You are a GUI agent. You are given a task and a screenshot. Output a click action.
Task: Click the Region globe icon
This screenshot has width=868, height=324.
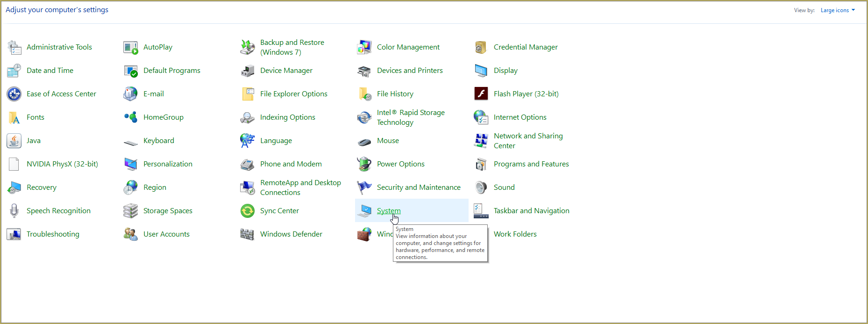[131, 187]
